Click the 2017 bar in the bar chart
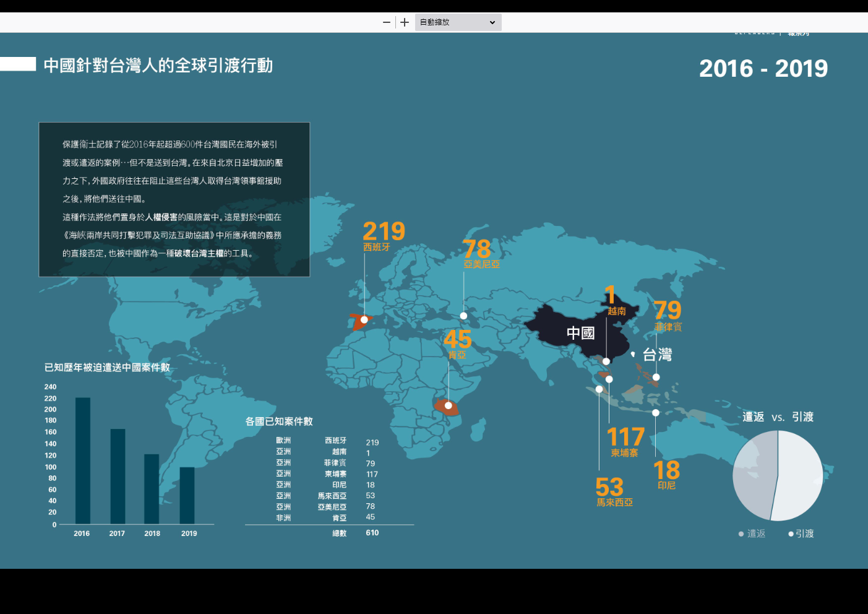 click(x=118, y=477)
